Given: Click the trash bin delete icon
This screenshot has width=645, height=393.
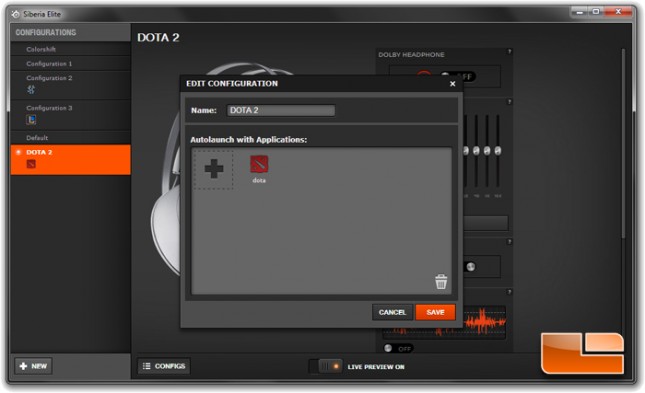Looking at the screenshot, I should [x=441, y=282].
